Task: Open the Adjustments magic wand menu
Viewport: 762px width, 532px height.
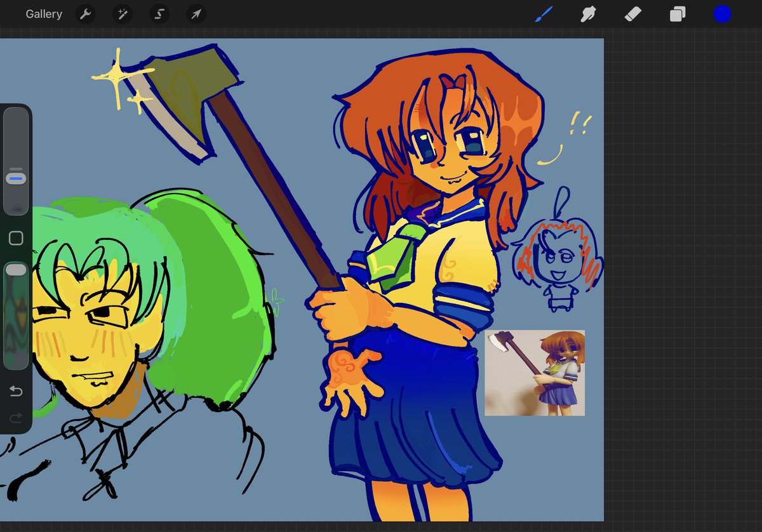Action: point(122,14)
